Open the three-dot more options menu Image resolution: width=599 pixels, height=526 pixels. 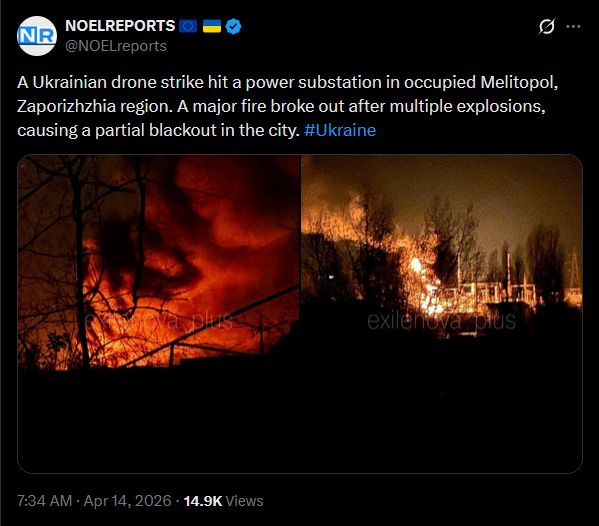click(x=573, y=26)
